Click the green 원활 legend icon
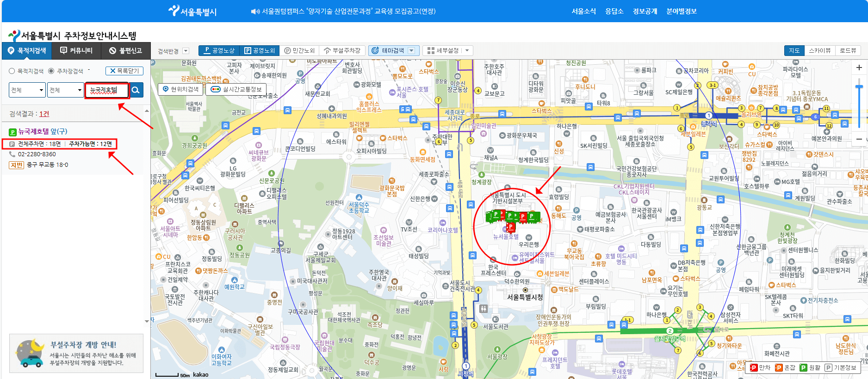868x379 pixels. 804,367
